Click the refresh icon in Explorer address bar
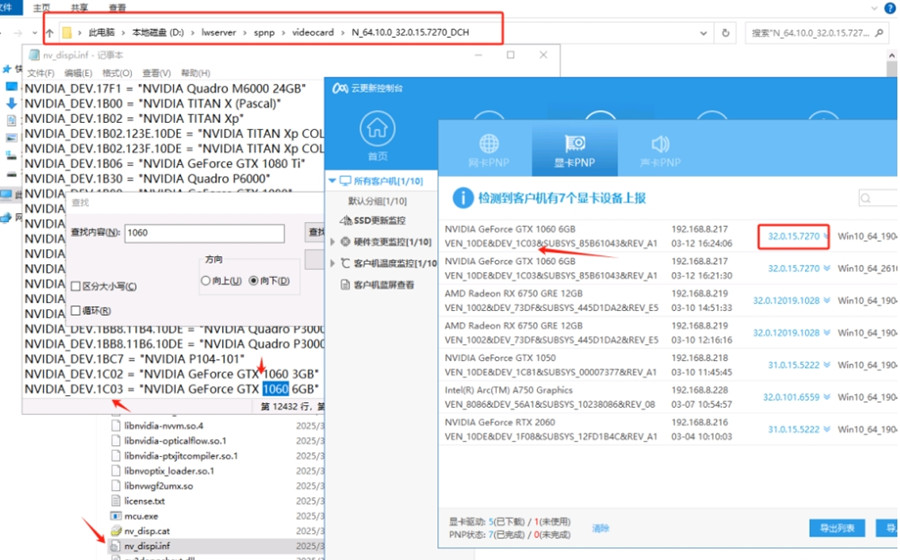The height and width of the screenshot is (560, 900). (x=726, y=33)
